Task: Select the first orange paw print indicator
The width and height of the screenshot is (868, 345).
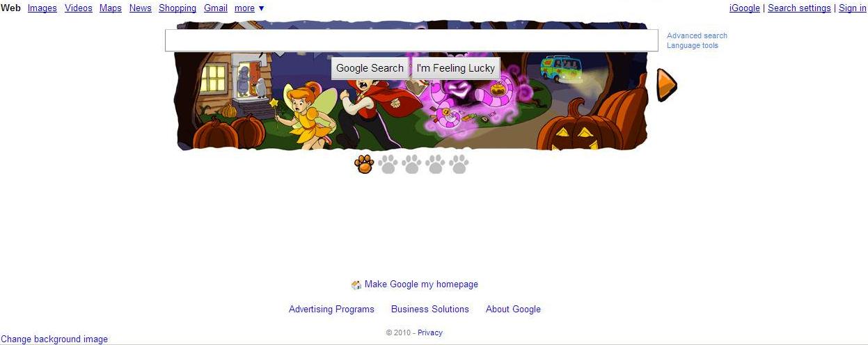Action: click(364, 164)
